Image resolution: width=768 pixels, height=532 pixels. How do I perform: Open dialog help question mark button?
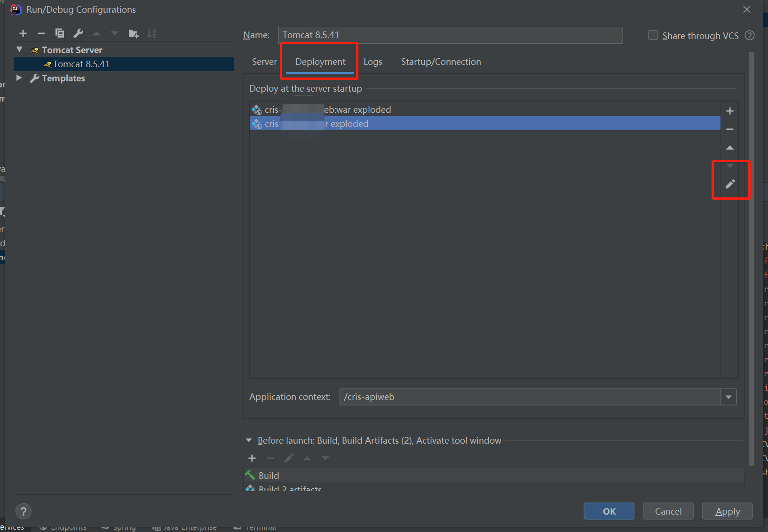click(x=24, y=511)
